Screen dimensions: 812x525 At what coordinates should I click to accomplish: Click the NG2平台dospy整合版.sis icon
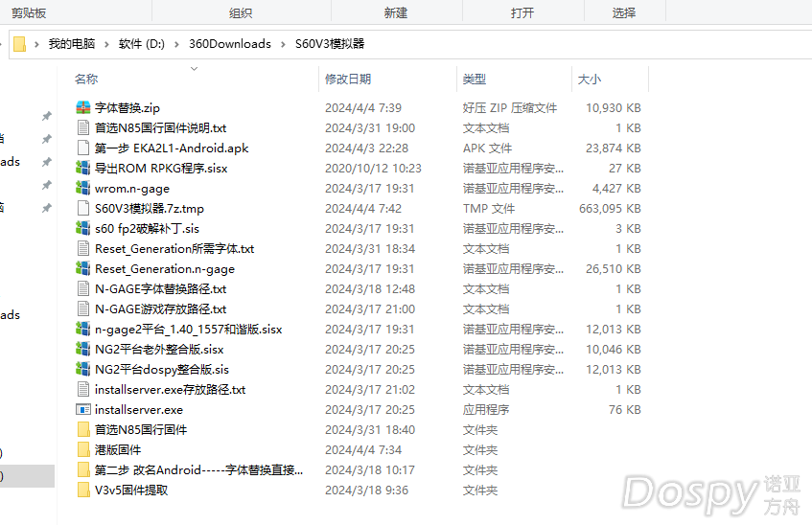click(x=82, y=369)
